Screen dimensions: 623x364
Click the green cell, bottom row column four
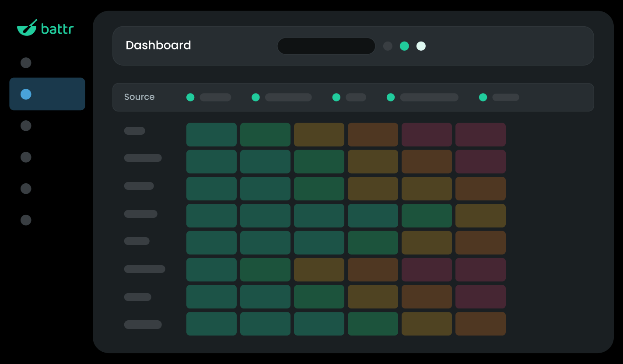tap(373, 324)
